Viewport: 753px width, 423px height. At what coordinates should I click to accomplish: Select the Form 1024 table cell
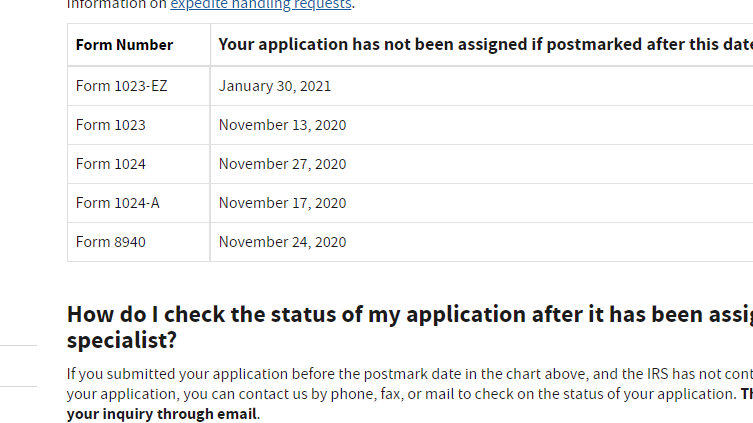111,164
